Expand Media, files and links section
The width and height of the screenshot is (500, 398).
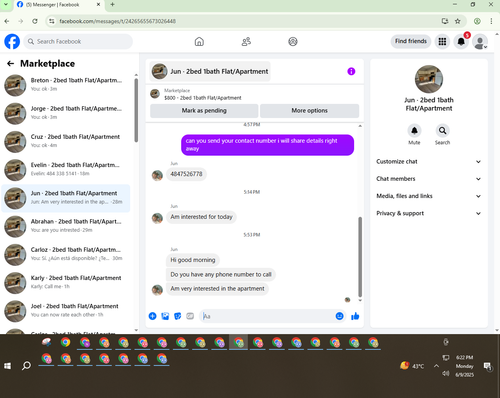[429, 196]
